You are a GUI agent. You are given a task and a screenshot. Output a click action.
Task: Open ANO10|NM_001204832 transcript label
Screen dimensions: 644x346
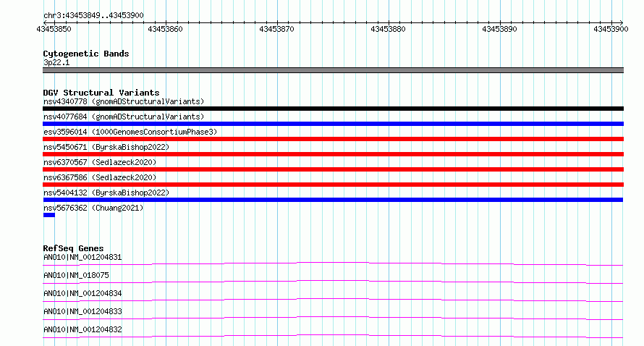point(82,329)
